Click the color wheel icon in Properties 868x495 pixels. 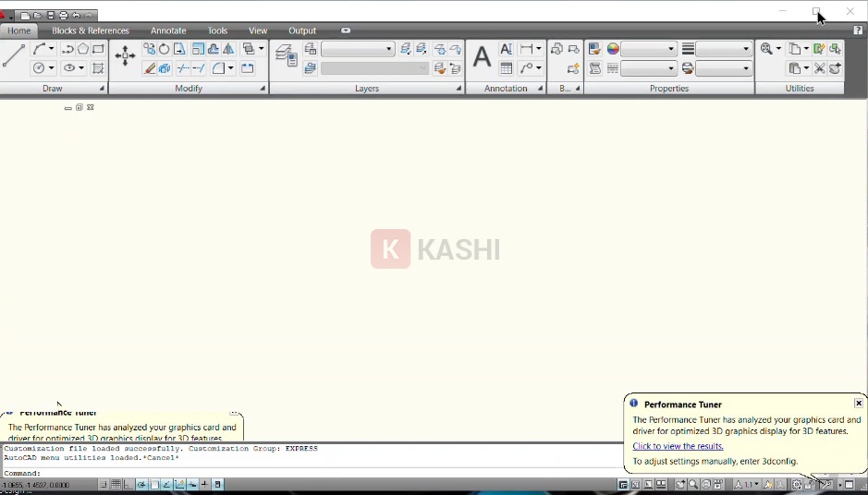[612, 49]
